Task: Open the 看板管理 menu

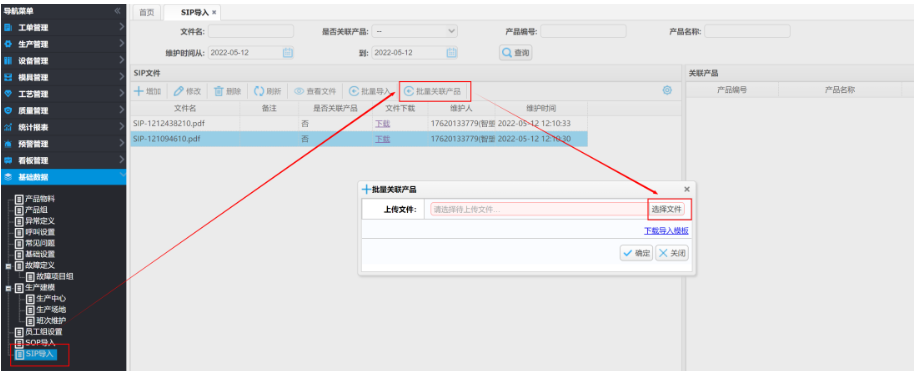Action: [63, 160]
